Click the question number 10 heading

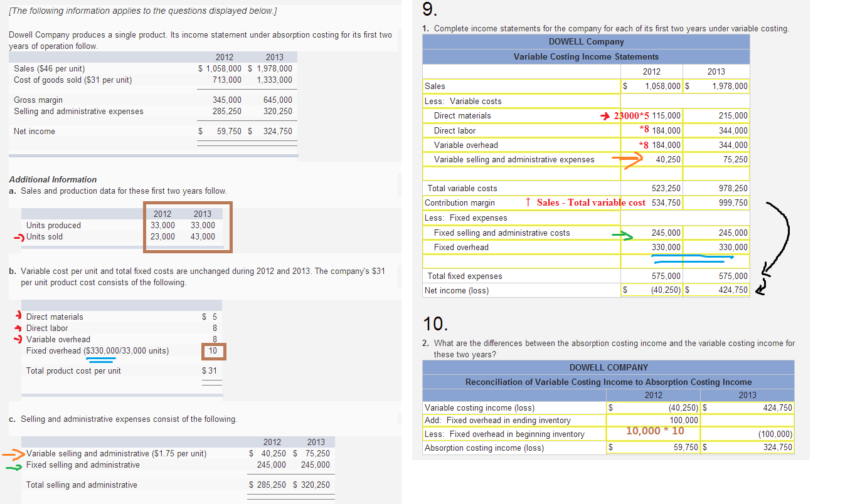tap(435, 323)
